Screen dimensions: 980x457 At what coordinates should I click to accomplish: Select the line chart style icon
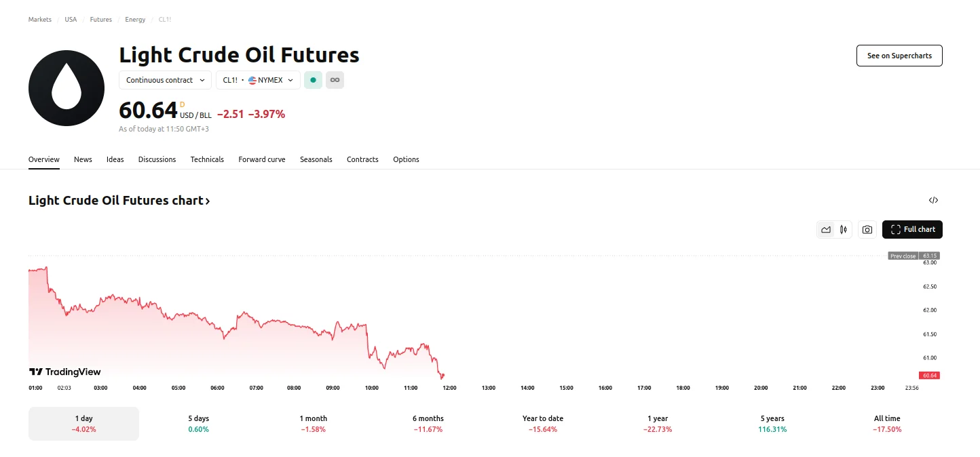826,229
